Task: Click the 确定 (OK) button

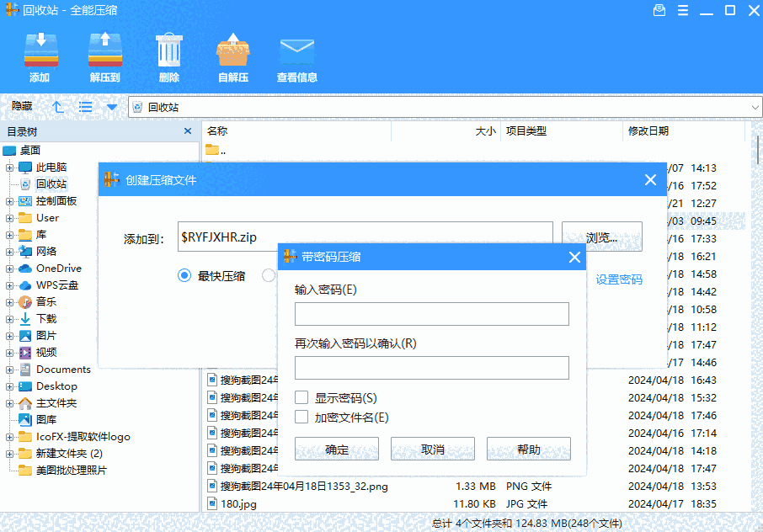Action: pos(336,449)
